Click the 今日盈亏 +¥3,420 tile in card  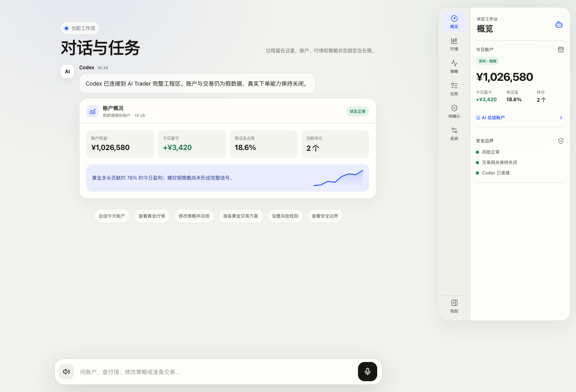[x=192, y=144]
